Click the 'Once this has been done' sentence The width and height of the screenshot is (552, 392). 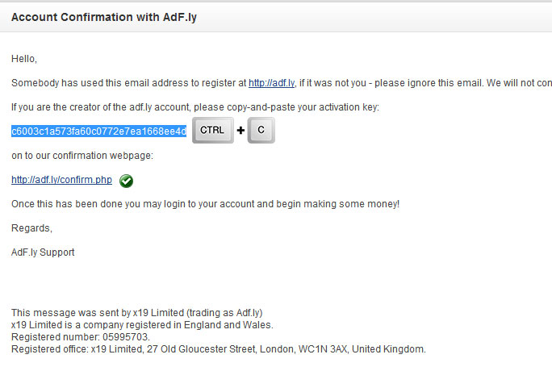click(205, 204)
